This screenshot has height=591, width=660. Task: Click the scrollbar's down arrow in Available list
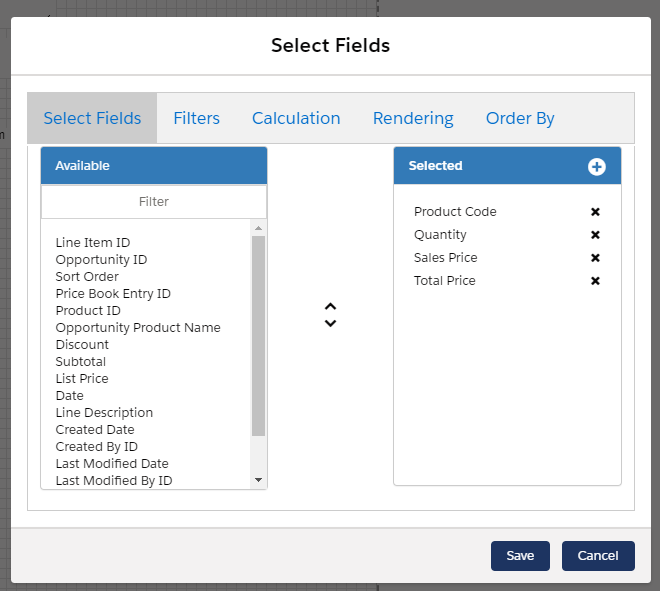pos(258,480)
